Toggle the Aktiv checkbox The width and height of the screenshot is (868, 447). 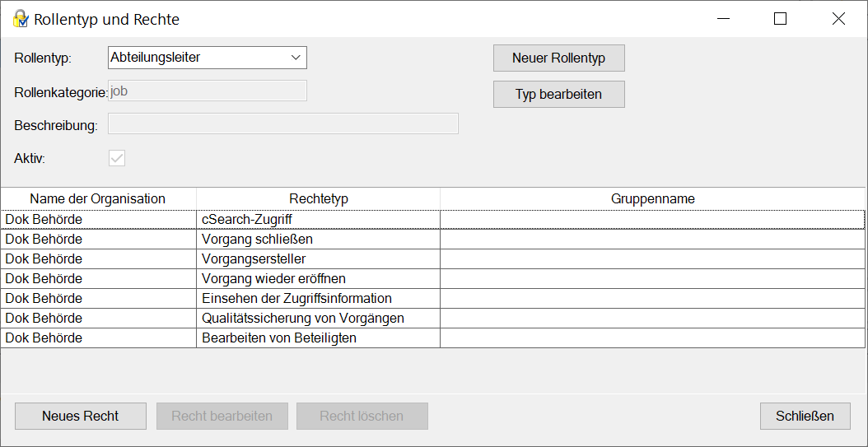pyautogui.click(x=117, y=158)
